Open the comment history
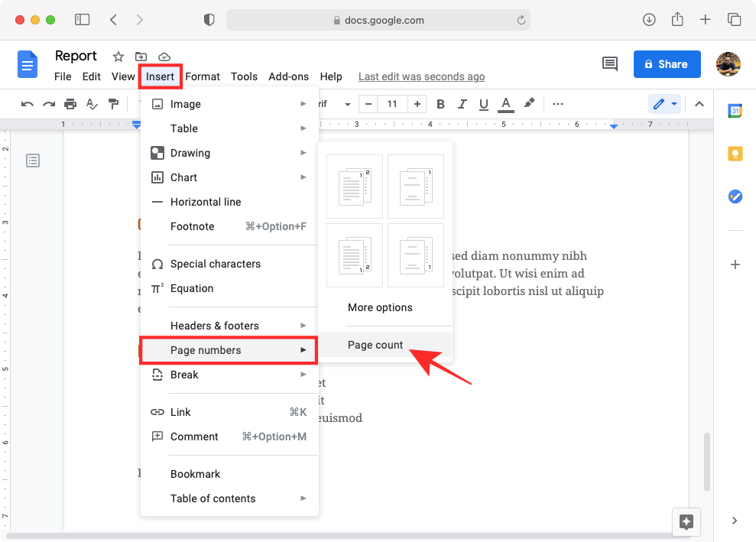The image size is (756, 542). [609, 64]
